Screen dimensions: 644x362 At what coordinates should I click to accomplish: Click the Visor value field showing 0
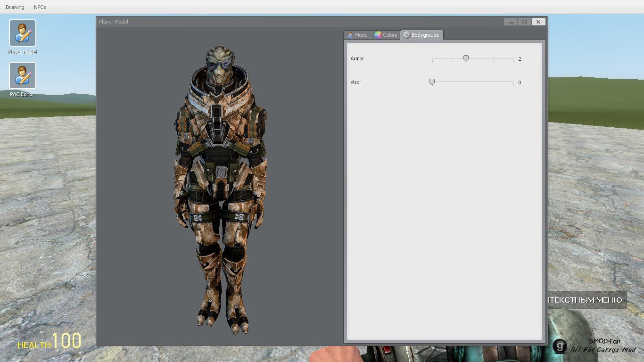tap(520, 82)
